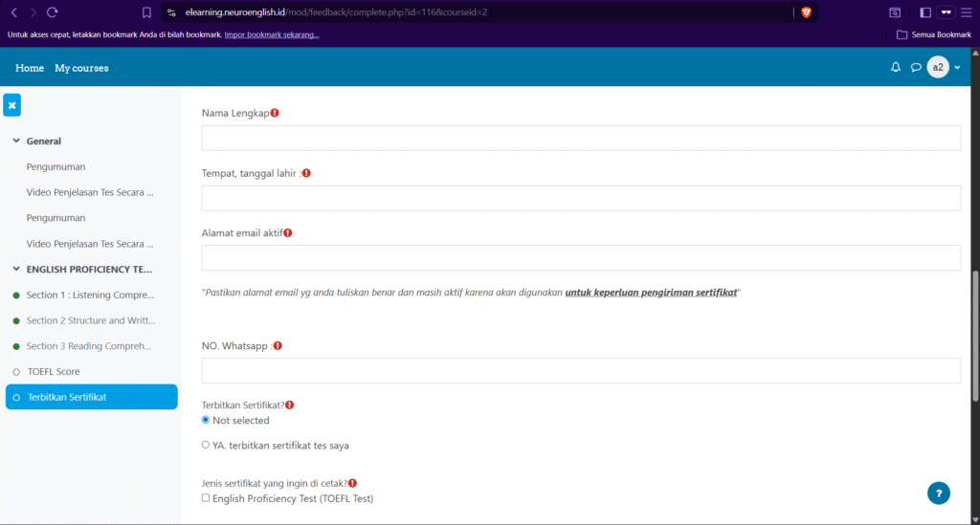Click into the Nama Lengkap text field

581,139
